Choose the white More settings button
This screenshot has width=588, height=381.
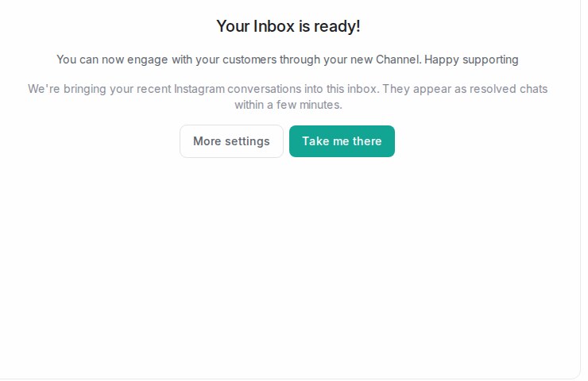coord(231,141)
